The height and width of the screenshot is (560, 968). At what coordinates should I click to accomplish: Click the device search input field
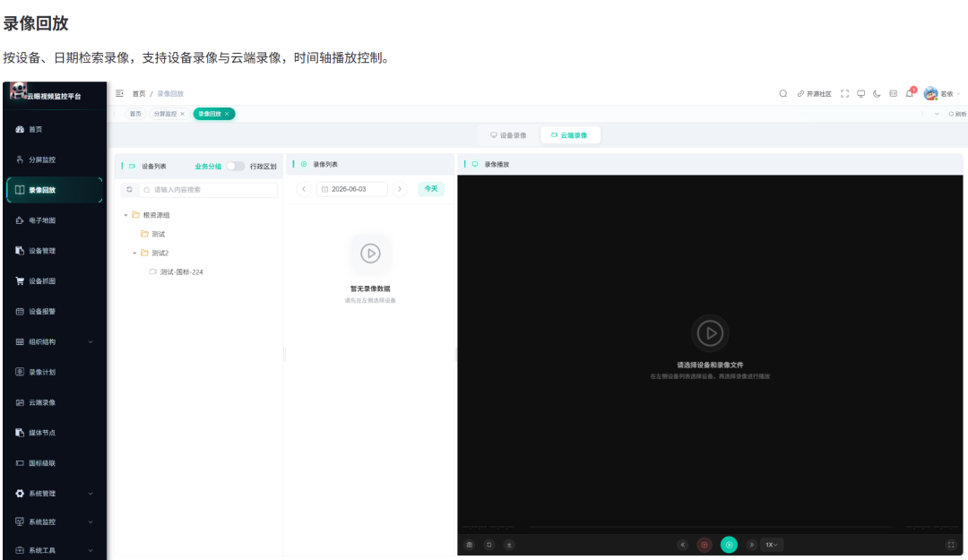tap(208, 190)
